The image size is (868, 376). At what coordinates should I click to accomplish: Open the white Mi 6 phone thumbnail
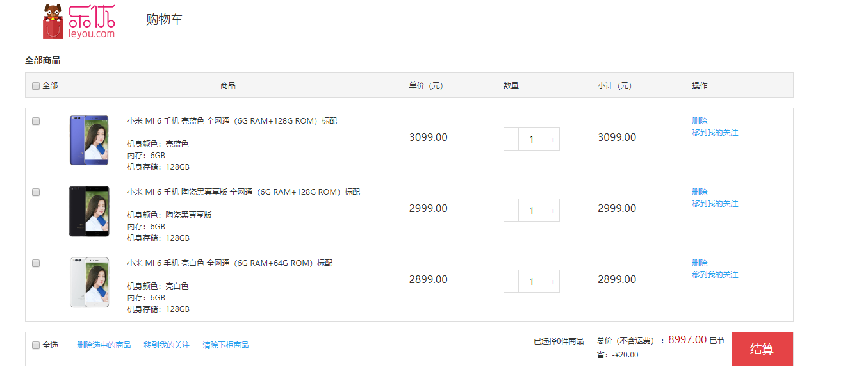point(89,282)
